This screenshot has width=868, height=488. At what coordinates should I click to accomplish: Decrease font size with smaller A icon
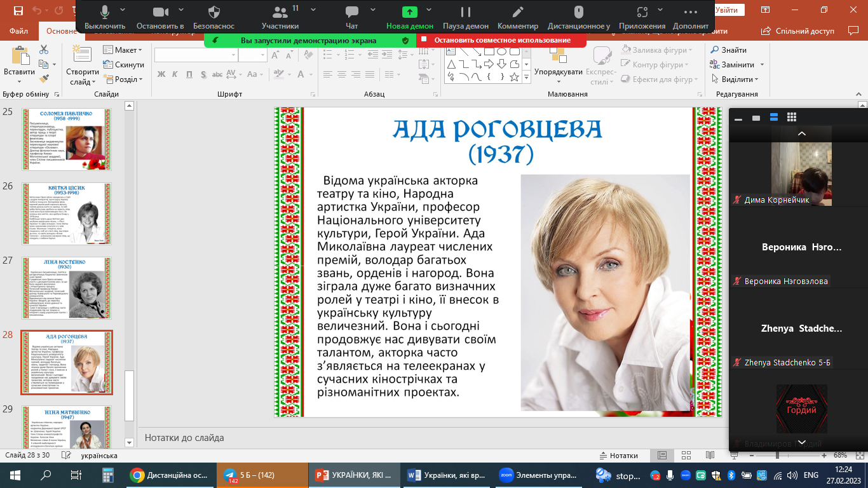tap(290, 55)
